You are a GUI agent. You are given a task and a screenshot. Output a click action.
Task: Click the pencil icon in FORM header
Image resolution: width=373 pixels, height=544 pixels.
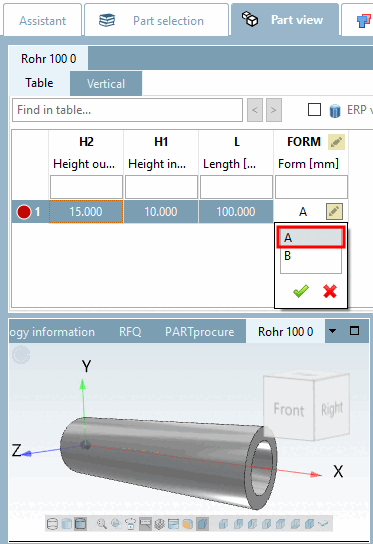(x=336, y=142)
